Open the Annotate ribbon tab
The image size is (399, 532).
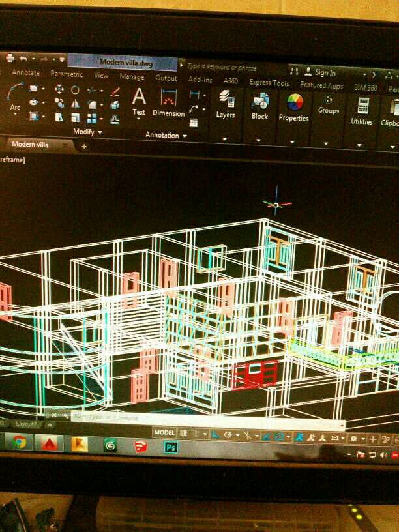26,72
